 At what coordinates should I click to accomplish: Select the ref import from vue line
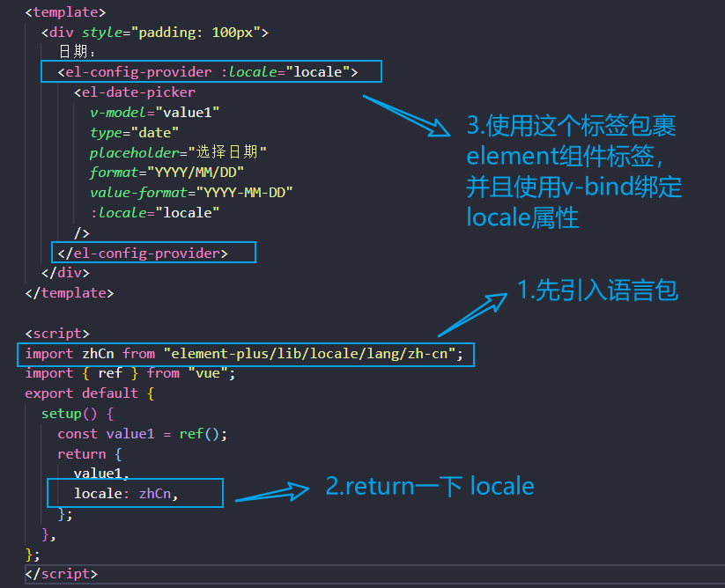[123, 372]
